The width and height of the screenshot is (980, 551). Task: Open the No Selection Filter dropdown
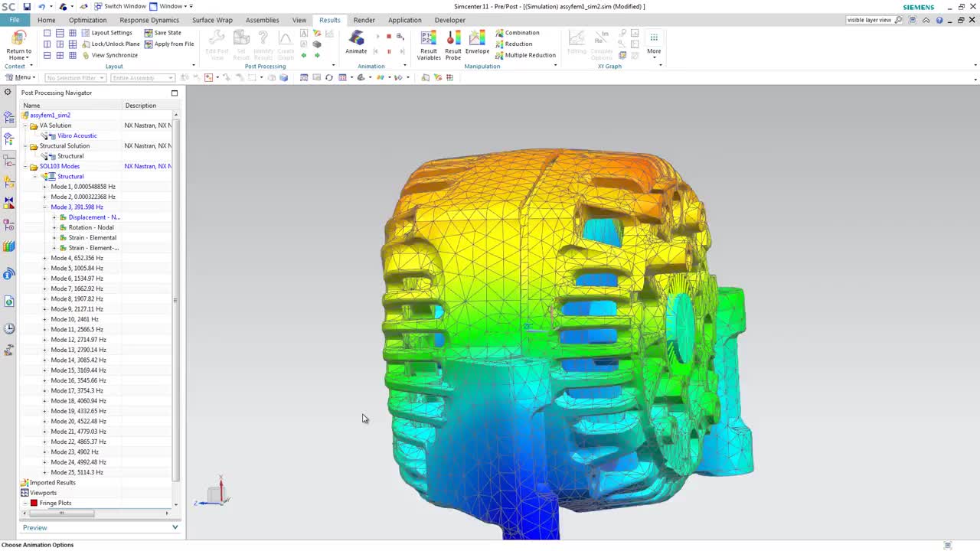tap(101, 77)
